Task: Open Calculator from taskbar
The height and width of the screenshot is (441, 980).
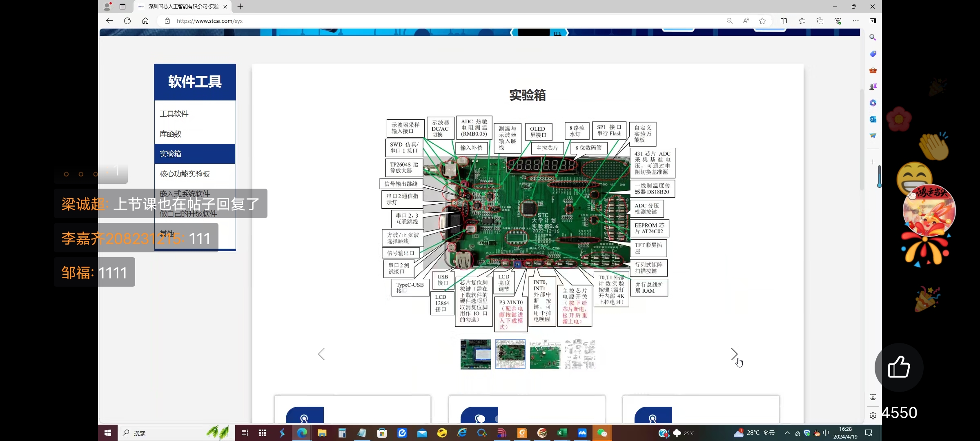Action: (x=342, y=433)
